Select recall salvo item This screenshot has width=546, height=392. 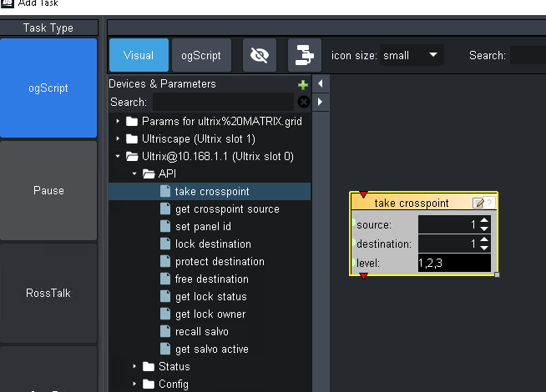tap(201, 331)
